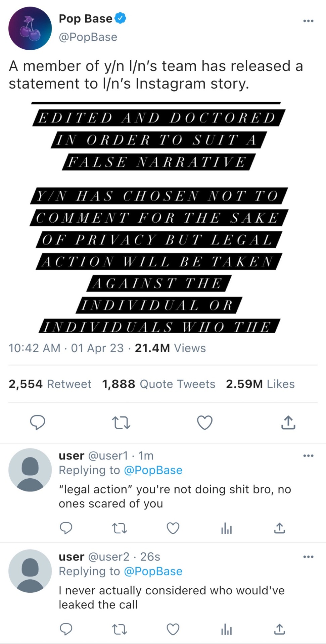This screenshot has height=644, width=326.
Task: Retweet user1's reply
Action: pyautogui.click(x=119, y=529)
